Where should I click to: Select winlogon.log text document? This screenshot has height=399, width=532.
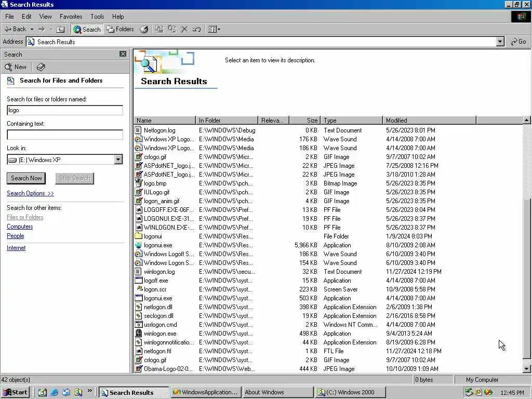[x=159, y=271]
